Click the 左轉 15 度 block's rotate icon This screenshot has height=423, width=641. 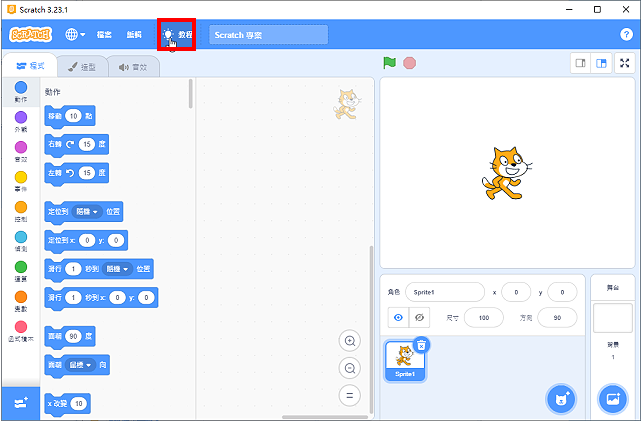click(70, 173)
